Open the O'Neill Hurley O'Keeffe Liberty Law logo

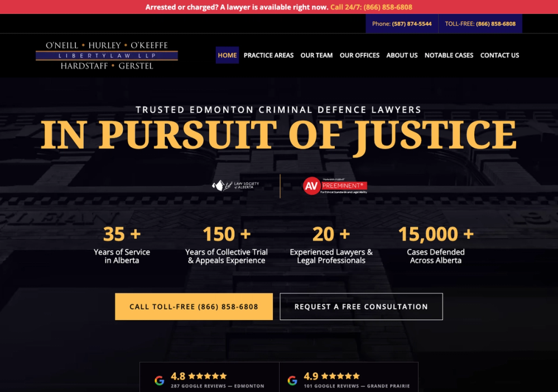107,56
